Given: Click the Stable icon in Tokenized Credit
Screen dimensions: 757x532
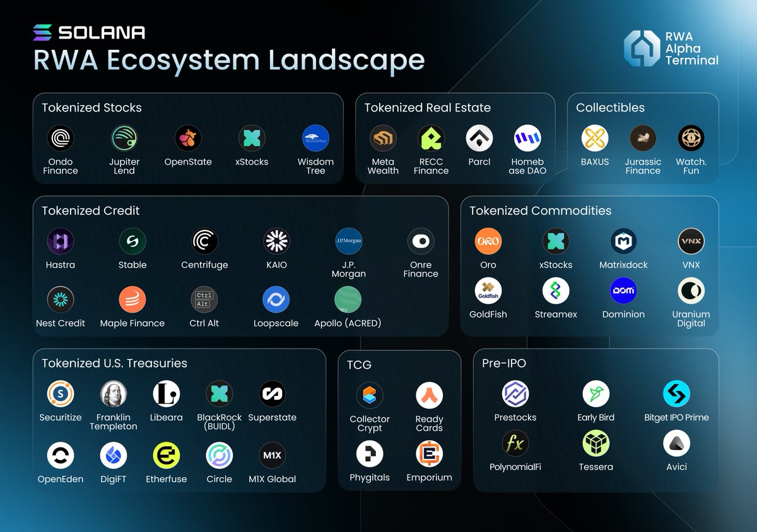Looking at the screenshot, I should pos(132,241).
